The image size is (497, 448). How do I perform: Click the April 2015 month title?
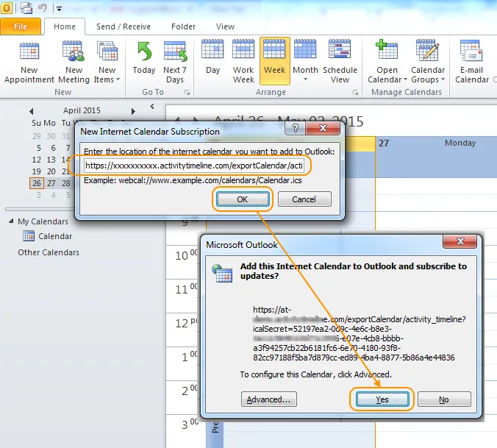pyautogui.click(x=82, y=110)
